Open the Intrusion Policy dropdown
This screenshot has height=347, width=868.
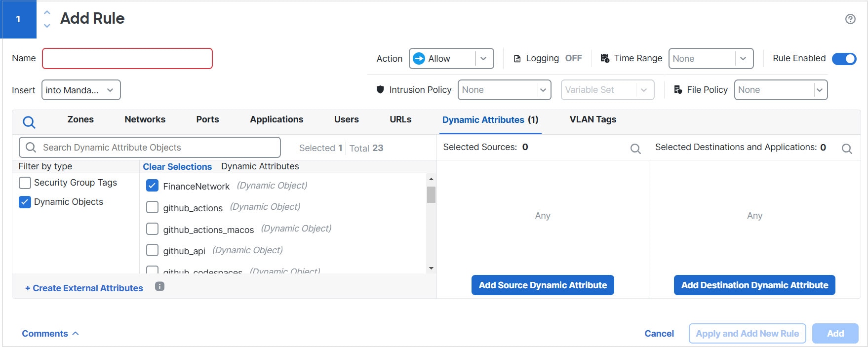click(x=504, y=90)
